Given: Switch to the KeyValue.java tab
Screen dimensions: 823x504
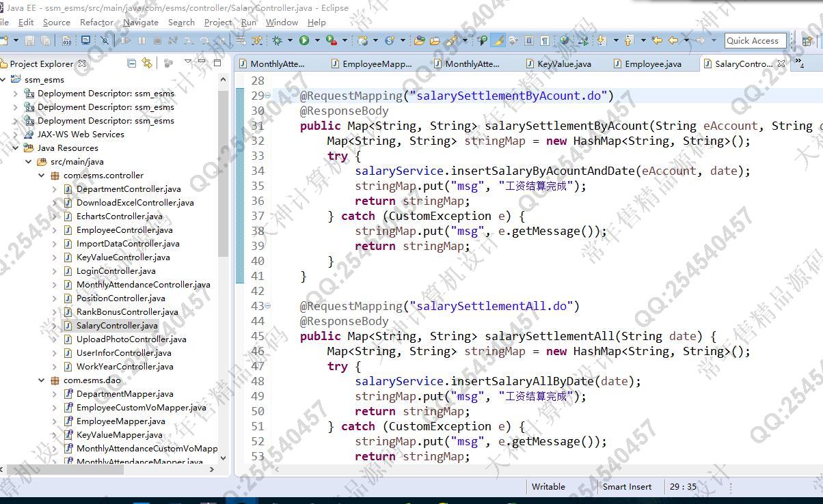Looking at the screenshot, I should click(559, 64).
